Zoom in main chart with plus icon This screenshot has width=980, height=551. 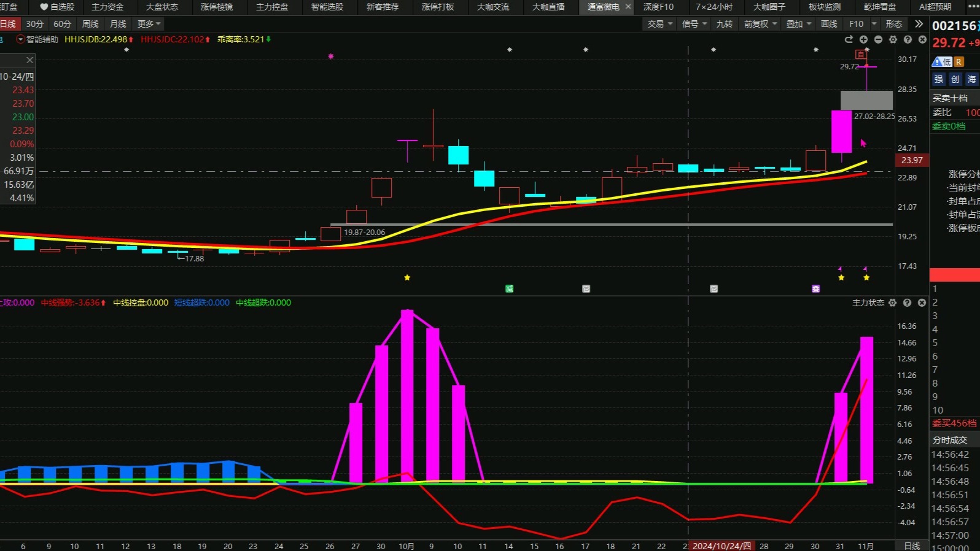863,39
